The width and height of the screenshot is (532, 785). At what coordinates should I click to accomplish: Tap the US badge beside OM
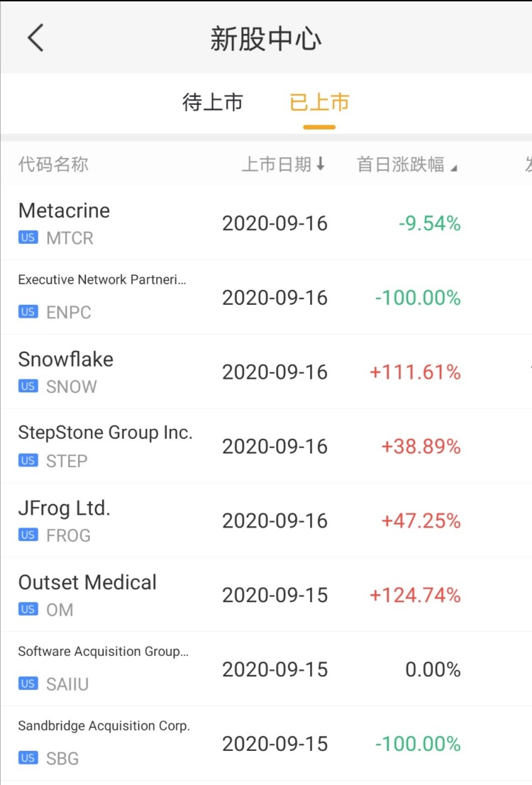(x=28, y=610)
